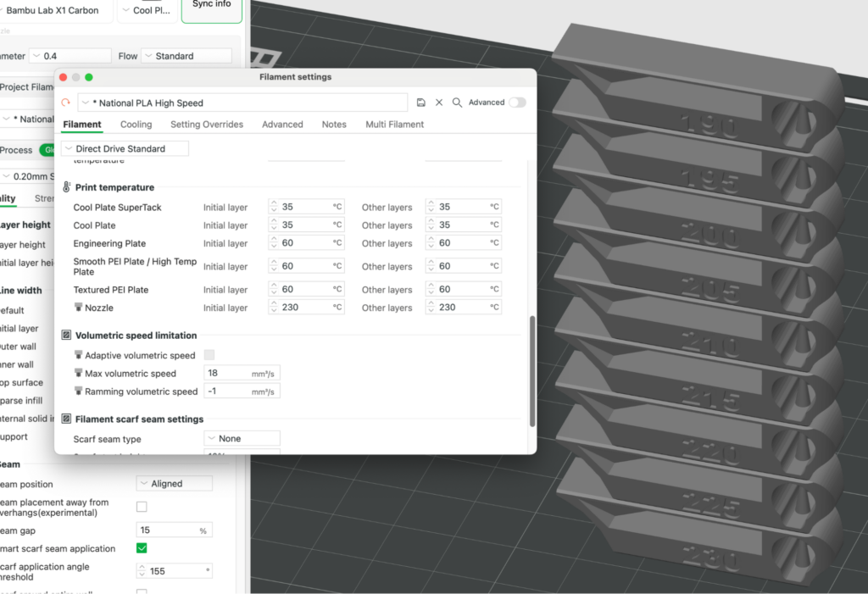This screenshot has width=868, height=594.
Task: Edit Nozzle initial layer temperature field
Action: 306,308
